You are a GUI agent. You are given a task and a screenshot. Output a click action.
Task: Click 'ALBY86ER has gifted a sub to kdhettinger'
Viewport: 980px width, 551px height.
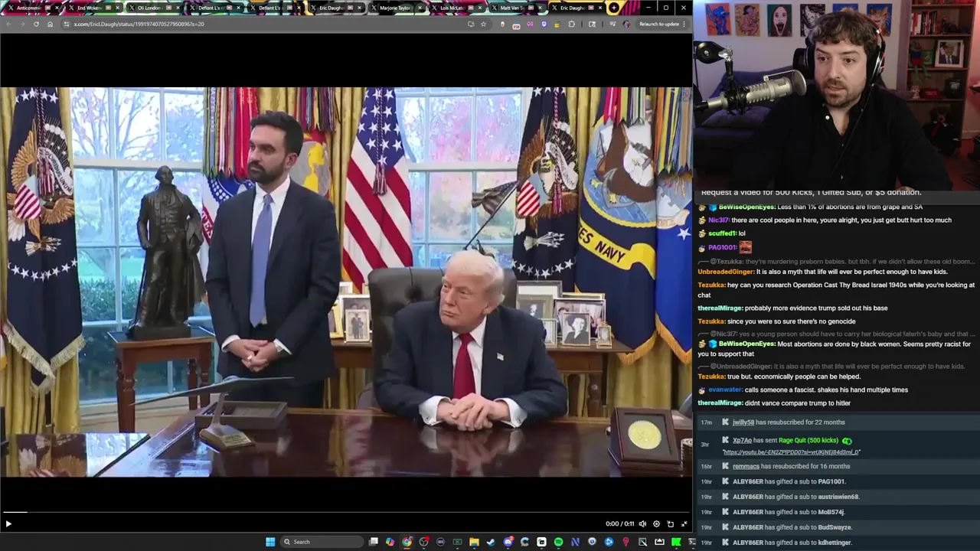[x=792, y=543]
